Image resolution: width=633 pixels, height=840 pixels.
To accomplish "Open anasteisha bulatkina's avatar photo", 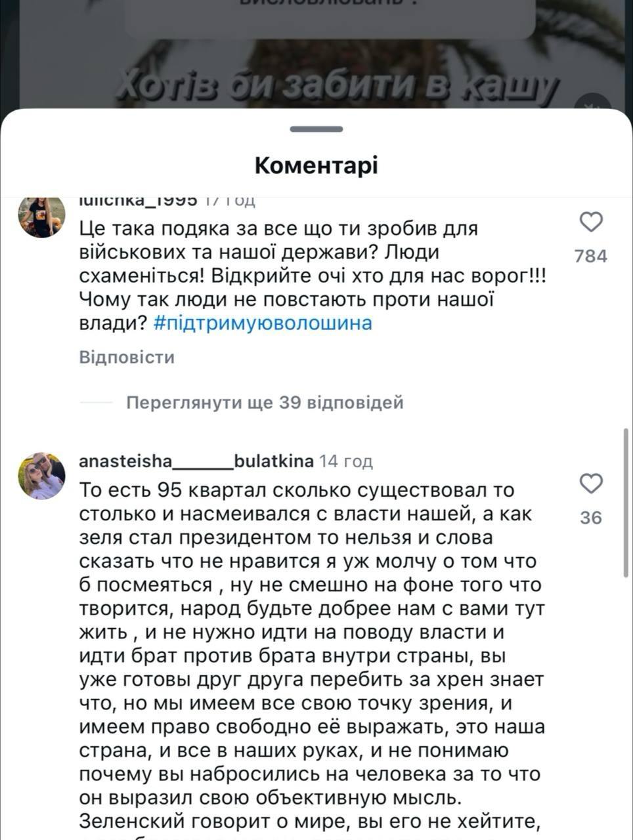I will coord(41,475).
